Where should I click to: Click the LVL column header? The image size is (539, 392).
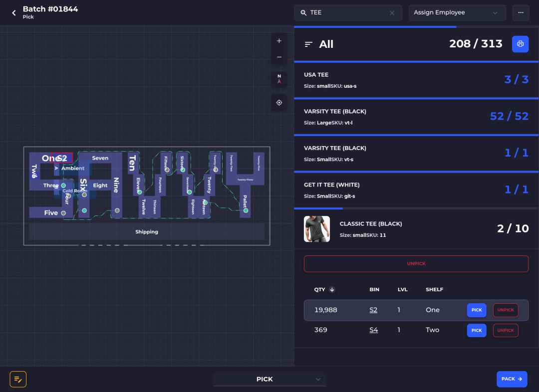click(403, 290)
